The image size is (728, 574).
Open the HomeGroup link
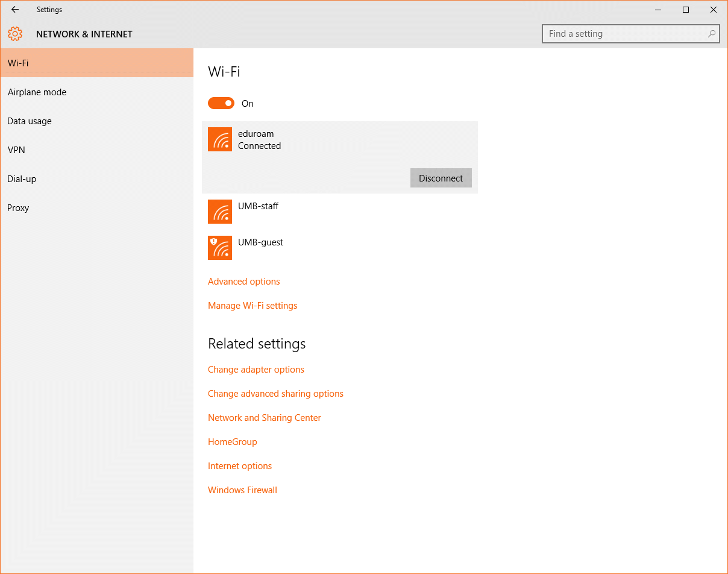click(x=233, y=442)
